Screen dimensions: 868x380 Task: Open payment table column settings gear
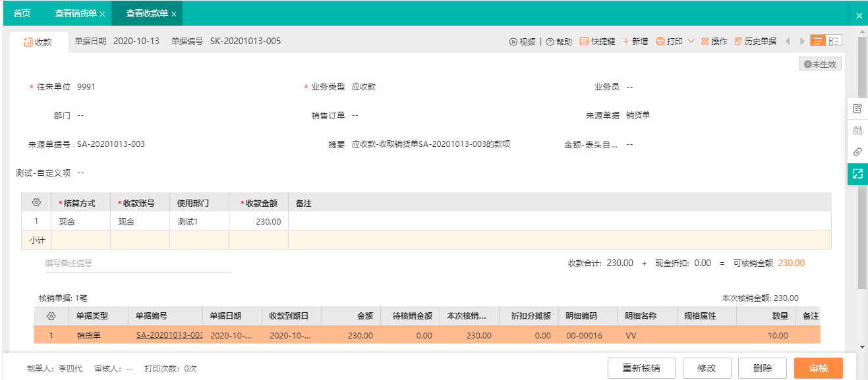coord(36,203)
